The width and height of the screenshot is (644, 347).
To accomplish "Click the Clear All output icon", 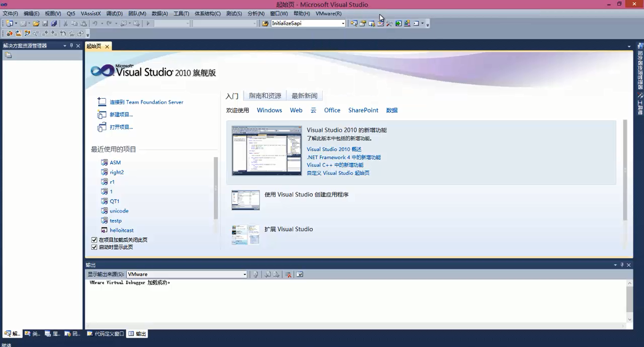I will pos(288,274).
